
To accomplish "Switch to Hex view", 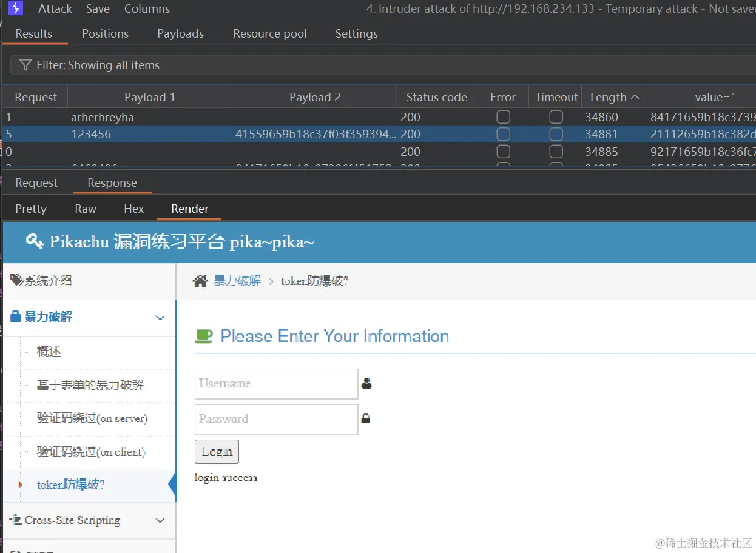I will point(133,209).
